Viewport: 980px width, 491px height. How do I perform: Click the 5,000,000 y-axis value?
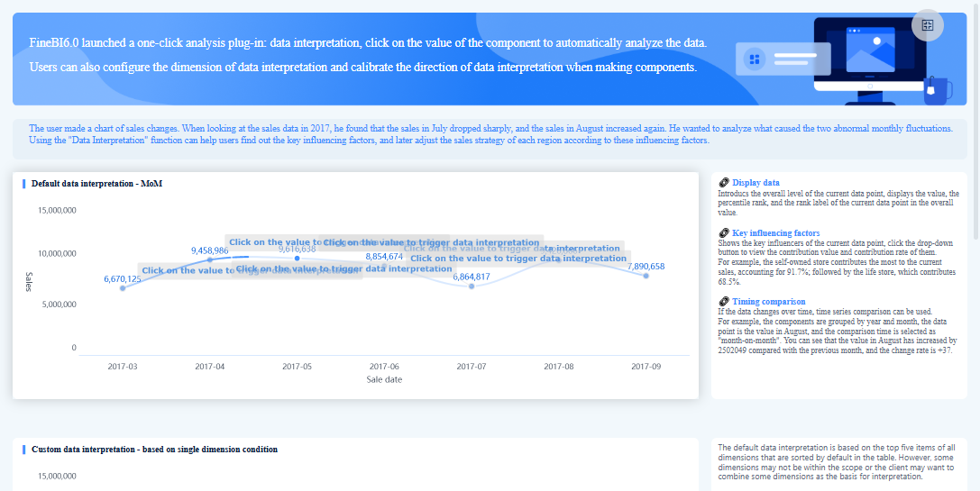click(60, 305)
